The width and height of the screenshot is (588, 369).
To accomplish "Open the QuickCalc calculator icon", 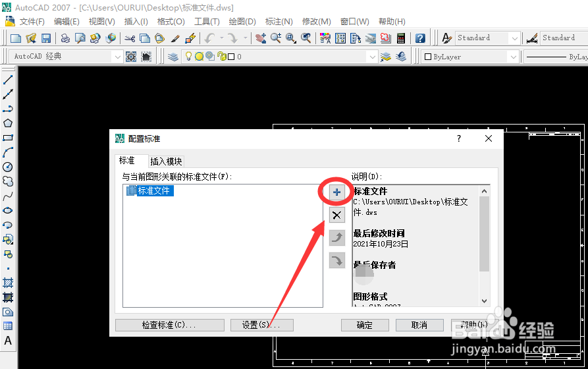I will tap(401, 38).
